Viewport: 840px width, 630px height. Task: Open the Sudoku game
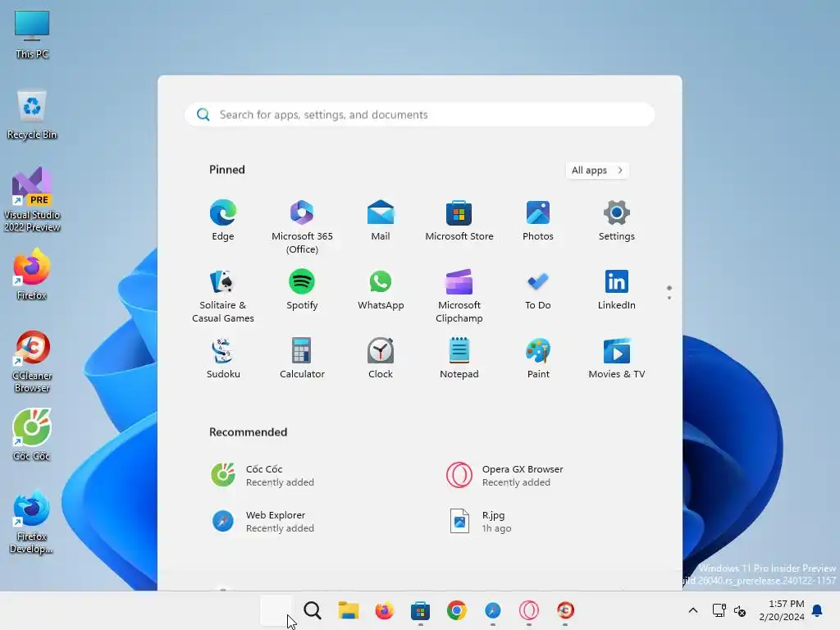click(x=223, y=358)
